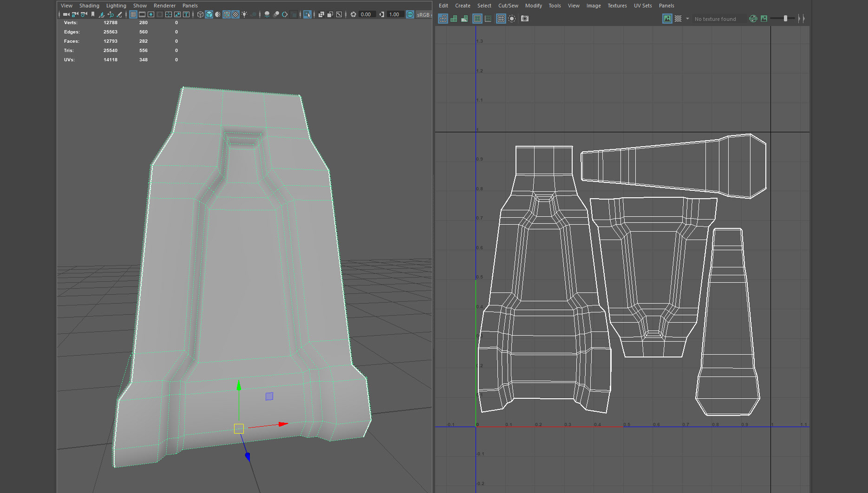Screen dimensions: 868x493
Task: Open the Shading menu in viewport
Action: tap(89, 6)
